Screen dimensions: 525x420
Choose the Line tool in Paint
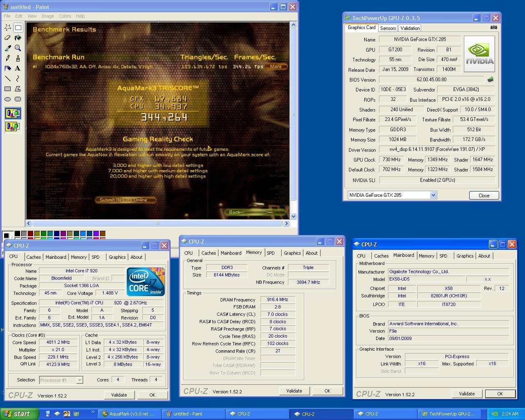[8, 79]
